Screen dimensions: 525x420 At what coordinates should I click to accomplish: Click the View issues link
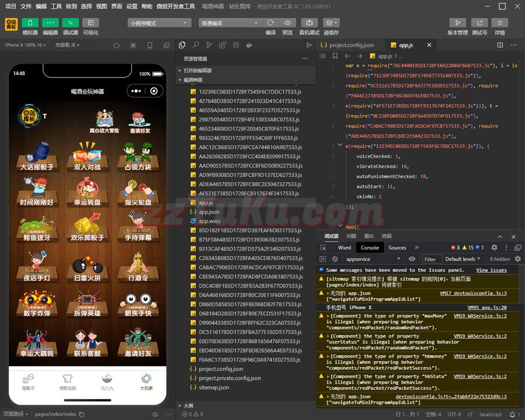pyautogui.click(x=491, y=270)
